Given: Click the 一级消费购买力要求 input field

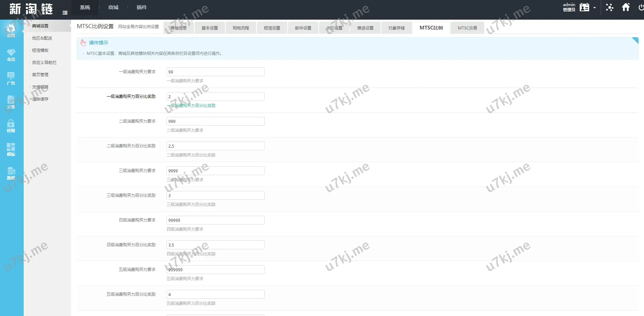Looking at the screenshot, I should (x=215, y=72).
